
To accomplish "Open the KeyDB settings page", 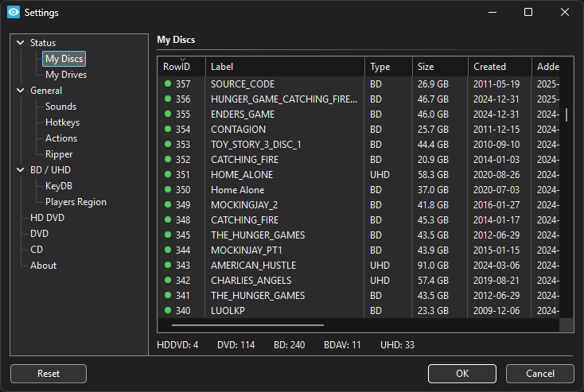I will tap(59, 186).
